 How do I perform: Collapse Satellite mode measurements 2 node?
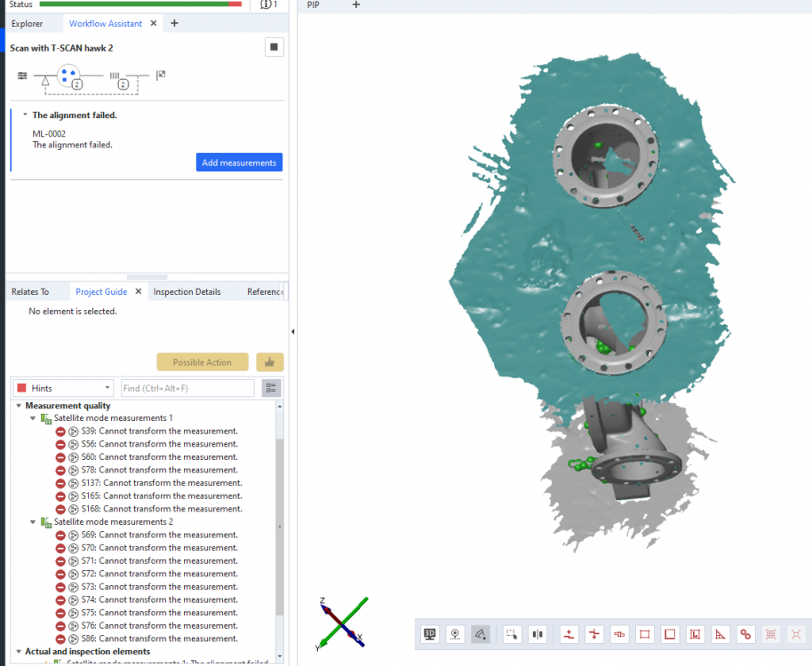point(33,522)
